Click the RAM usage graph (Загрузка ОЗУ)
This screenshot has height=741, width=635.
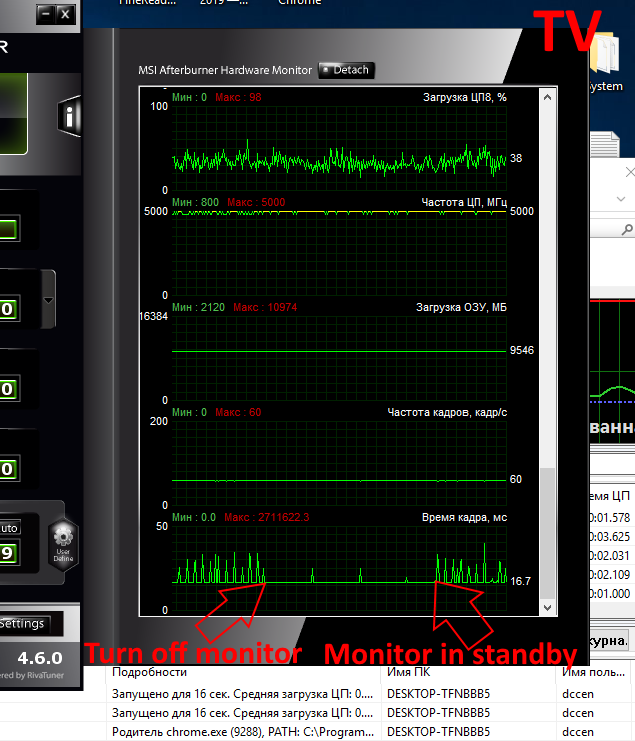339,355
